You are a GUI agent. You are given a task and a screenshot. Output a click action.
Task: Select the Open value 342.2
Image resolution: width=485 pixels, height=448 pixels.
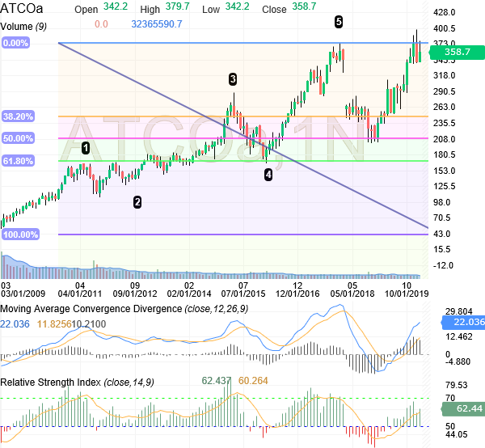click(116, 6)
